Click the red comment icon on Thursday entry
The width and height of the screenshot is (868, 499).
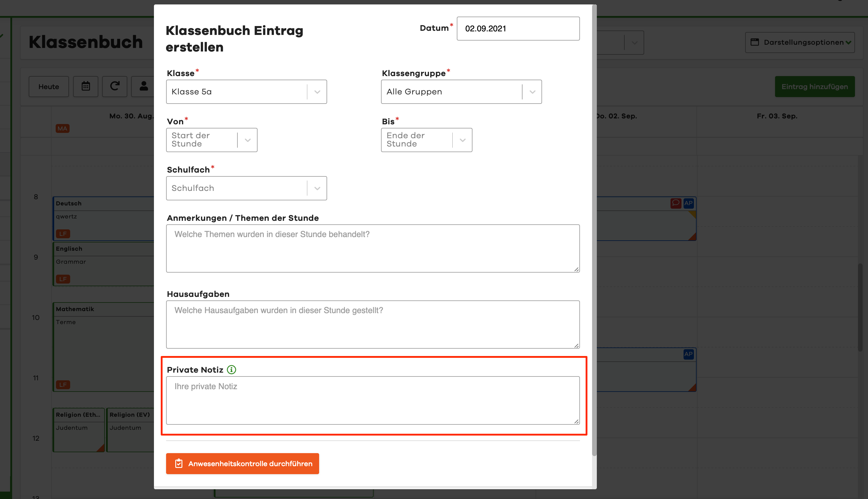coord(676,203)
